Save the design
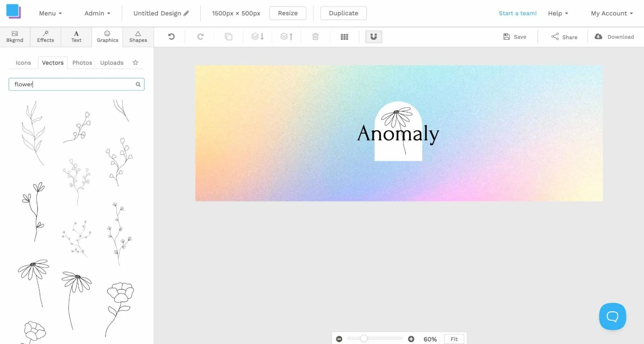Image resolution: width=644 pixels, height=344 pixels. click(x=515, y=37)
